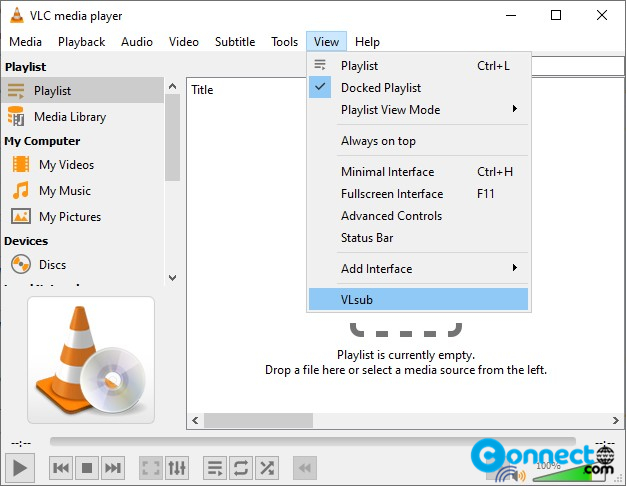Uncheck Docked Playlist option
This screenshot has height=486, width=626.
pyautogui.click(x=418, y=87)
